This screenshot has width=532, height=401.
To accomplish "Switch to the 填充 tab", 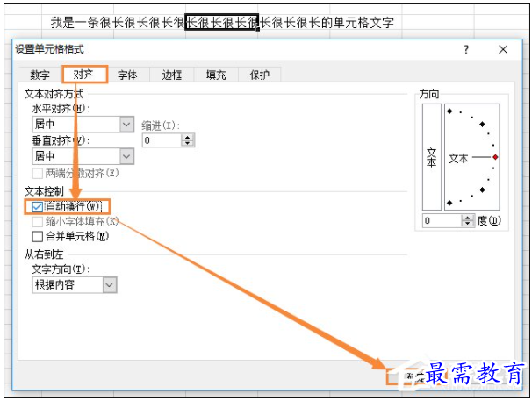I will coord(216,75).
